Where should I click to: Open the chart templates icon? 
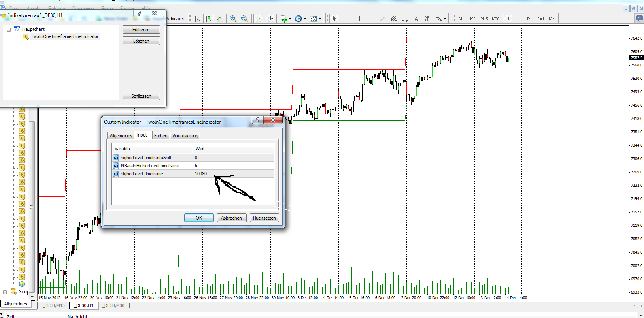pyautogui.click(x=313, y=19)
